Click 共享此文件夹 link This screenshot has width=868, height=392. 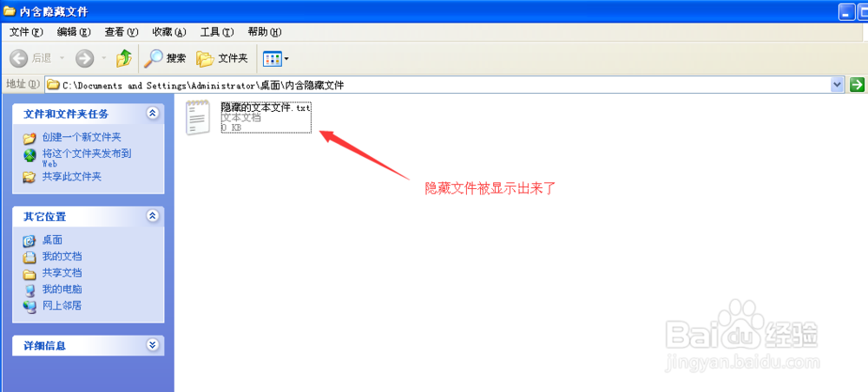[x=71, y=177]
